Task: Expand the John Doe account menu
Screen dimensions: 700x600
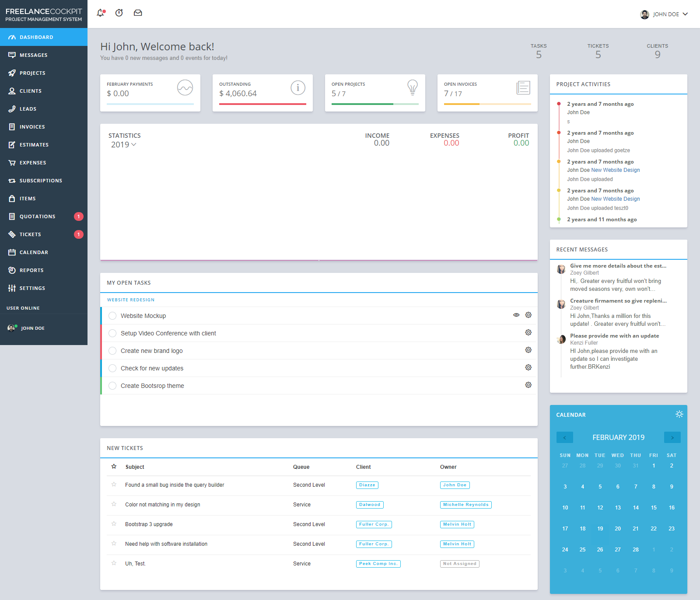Action: click(x=664, y=14)
